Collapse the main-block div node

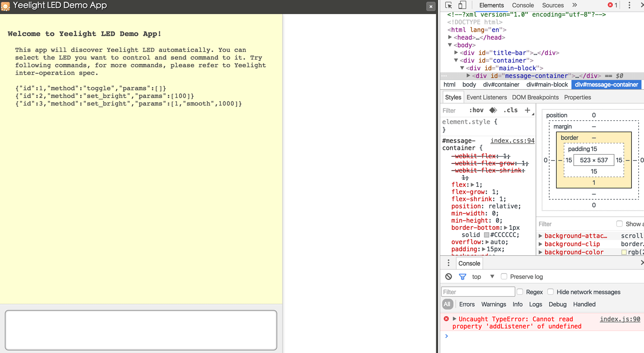(x=462, y=68)
